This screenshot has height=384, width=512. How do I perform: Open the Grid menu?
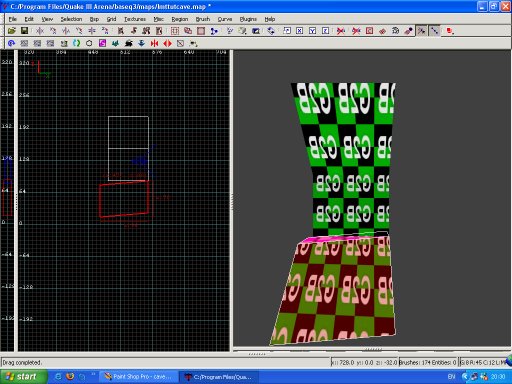(x=111, y=19)
